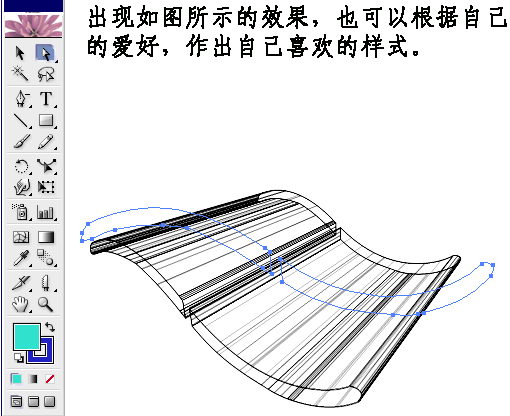
Task: Click the cyan Fill color swatch
Action: click(x=27, y=337)
